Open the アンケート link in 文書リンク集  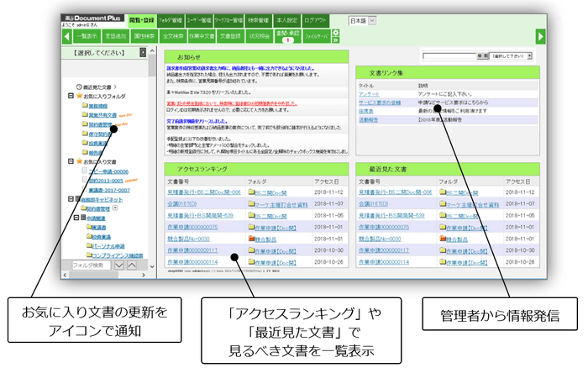pos(368,94)
